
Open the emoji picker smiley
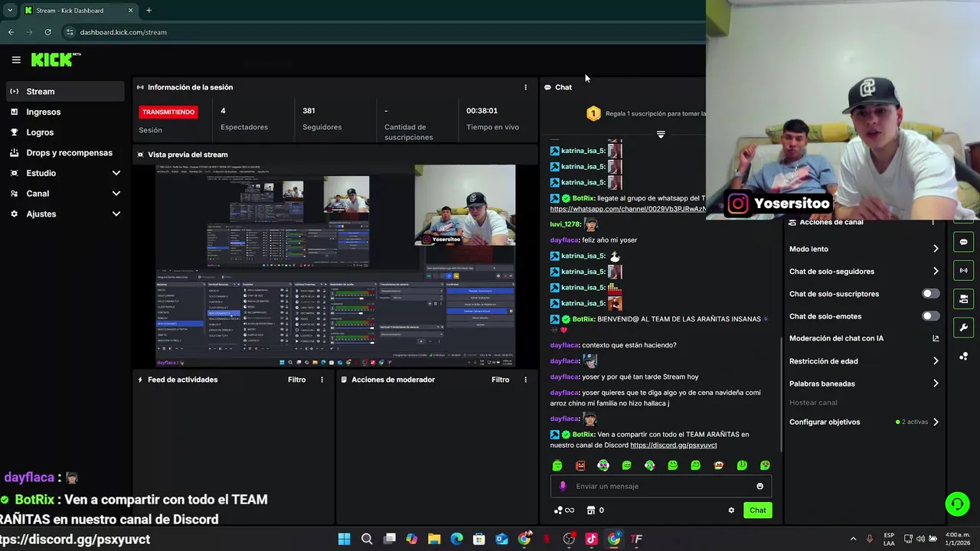[x=759, y=486]
